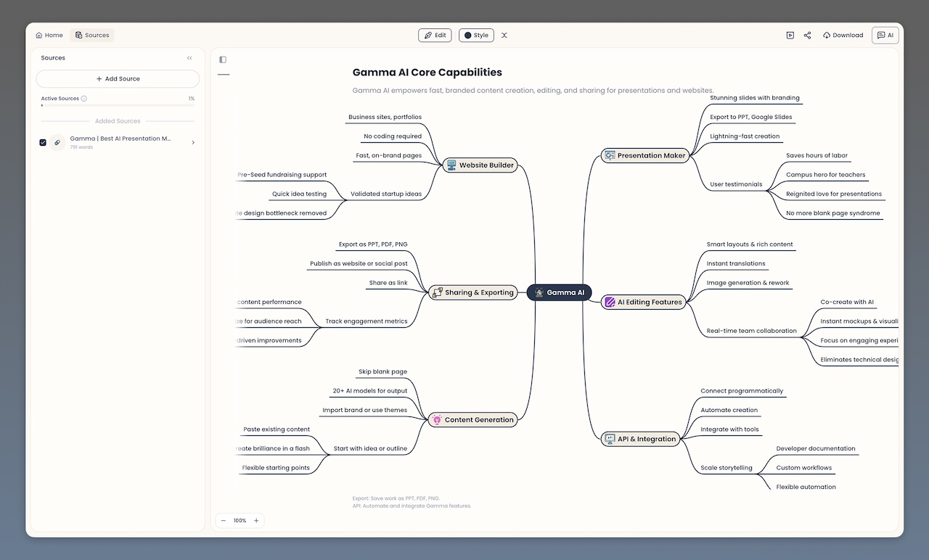Open the AI assistant chat panel

click(x=885, y=35)
